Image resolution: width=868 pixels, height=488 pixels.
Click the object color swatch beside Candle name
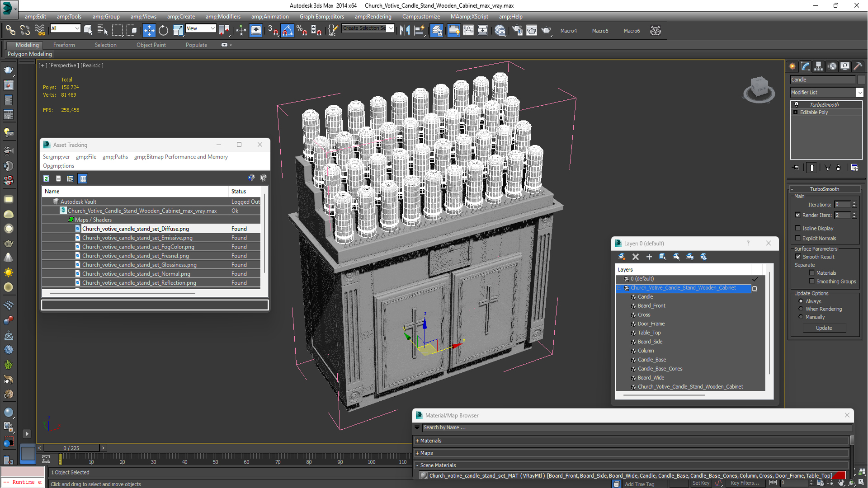click(861, 80)
